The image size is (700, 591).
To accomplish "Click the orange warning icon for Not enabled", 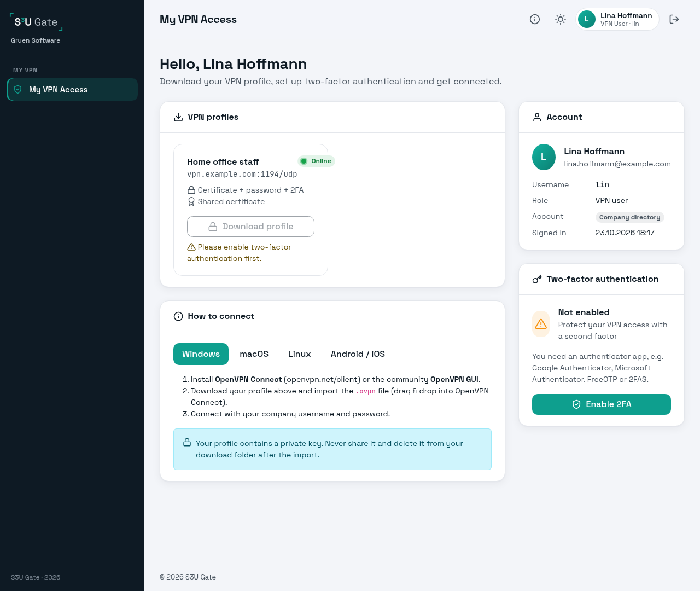I will tap(541, 324).
